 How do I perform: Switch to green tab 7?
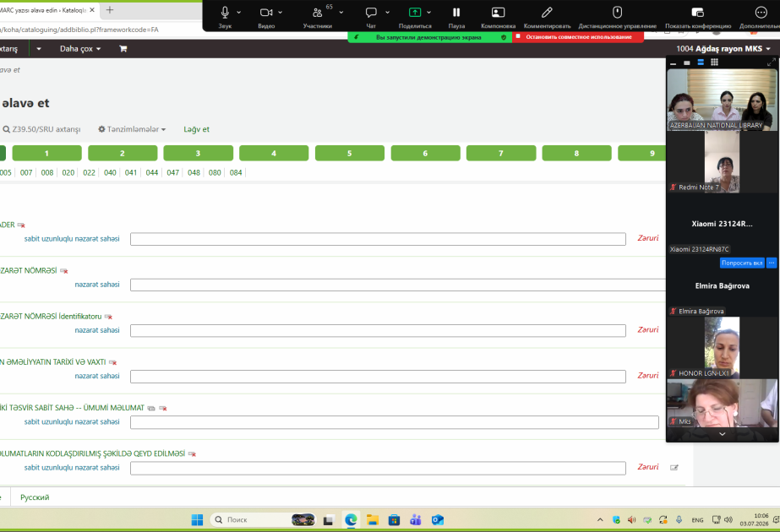coord(501,153)
